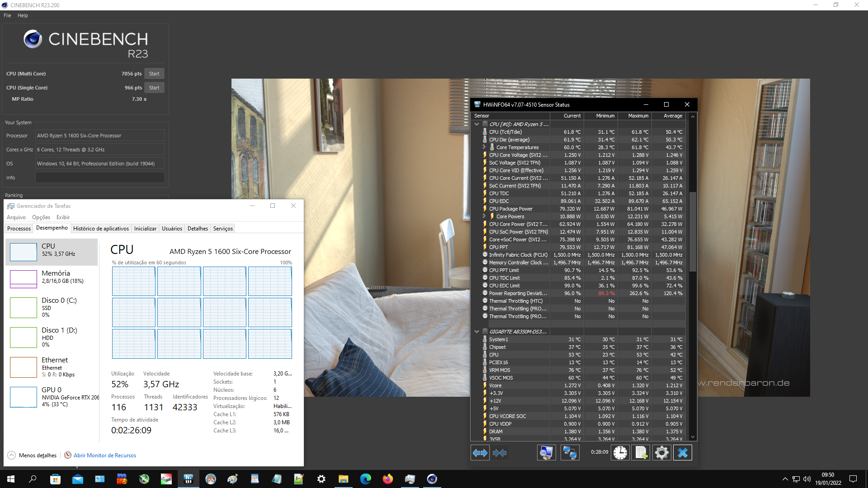Image resolution: width=868 pixels, height=488 pixels.
Task: Click the network tray icon
Action: click(796, 479)
